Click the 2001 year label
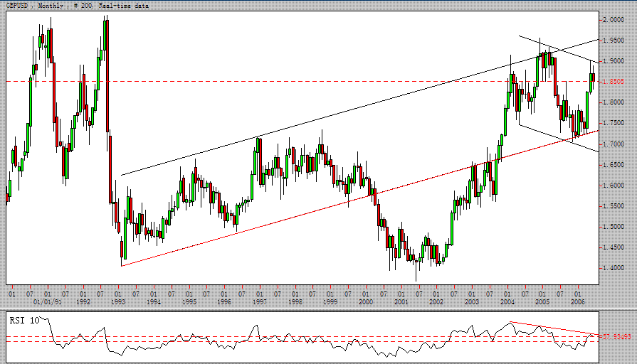This screenshot has height=364, width=637. click(x=401, y=302)
